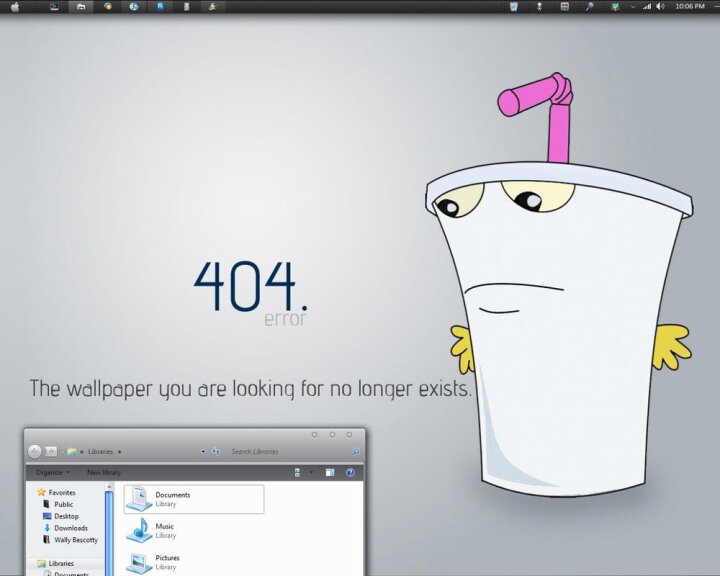Toggle the preview pane
Viewport: 720px width, 576px height.
330,472
